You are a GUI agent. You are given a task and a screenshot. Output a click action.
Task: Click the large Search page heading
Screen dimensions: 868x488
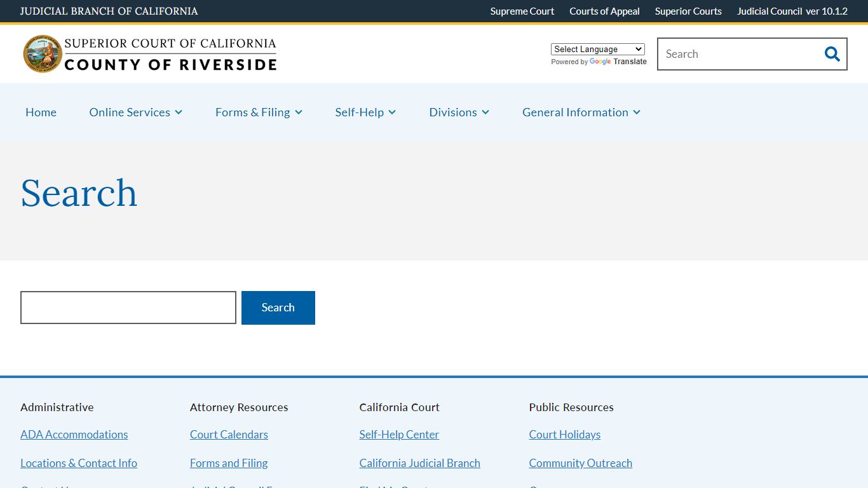(x=79, y=193)
